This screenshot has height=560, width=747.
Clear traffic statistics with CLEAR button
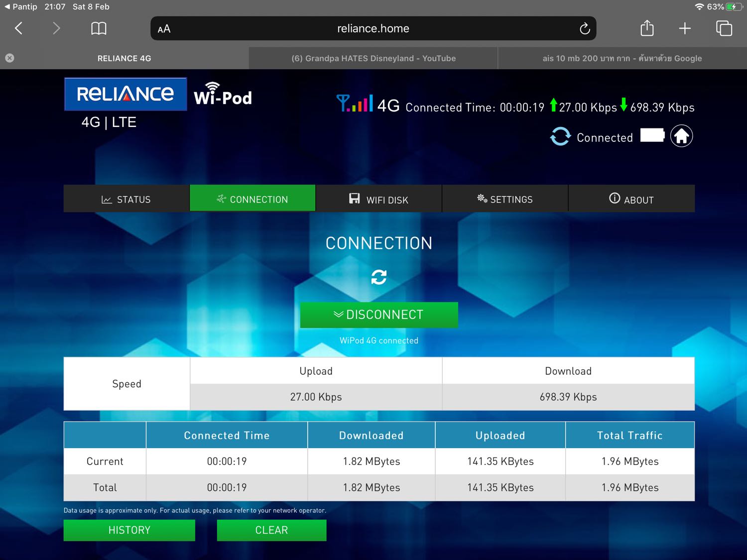[272, 530]
